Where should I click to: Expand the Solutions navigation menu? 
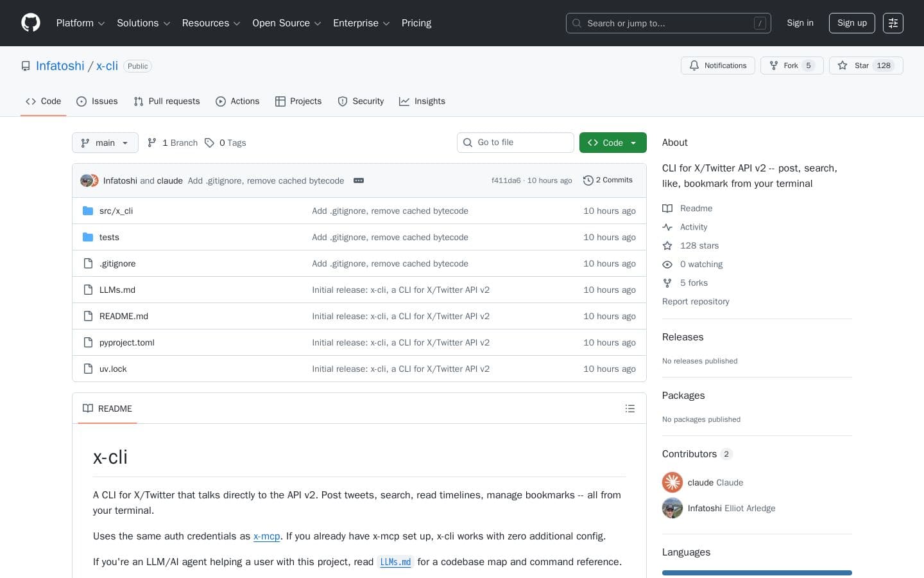(142, 23)
